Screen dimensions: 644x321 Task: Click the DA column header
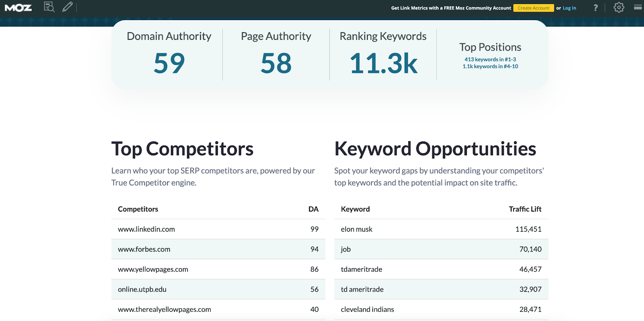coord(314,209)
